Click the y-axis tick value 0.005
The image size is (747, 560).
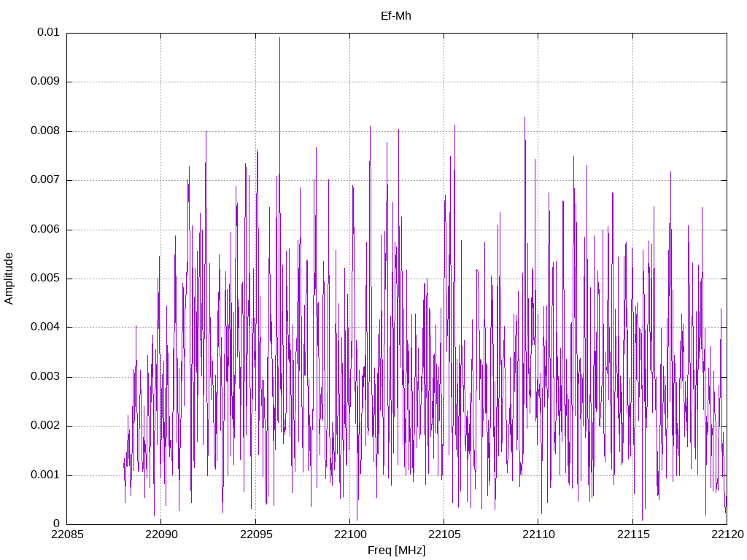[x=45, y=278]
